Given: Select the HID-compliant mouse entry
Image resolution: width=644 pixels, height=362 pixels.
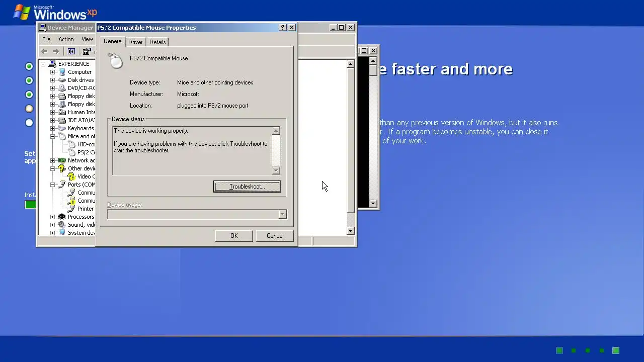Looking at the screenshot, I should click(86, 144).
